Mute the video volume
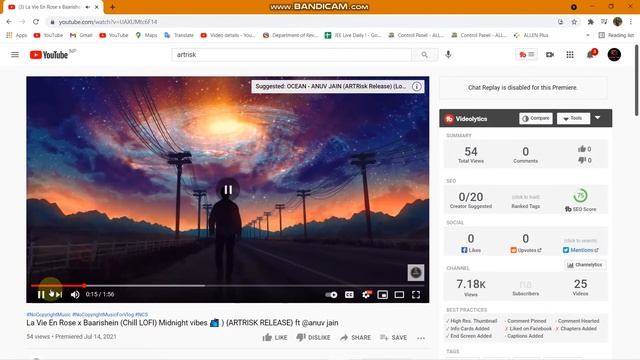 pos(75,294)
